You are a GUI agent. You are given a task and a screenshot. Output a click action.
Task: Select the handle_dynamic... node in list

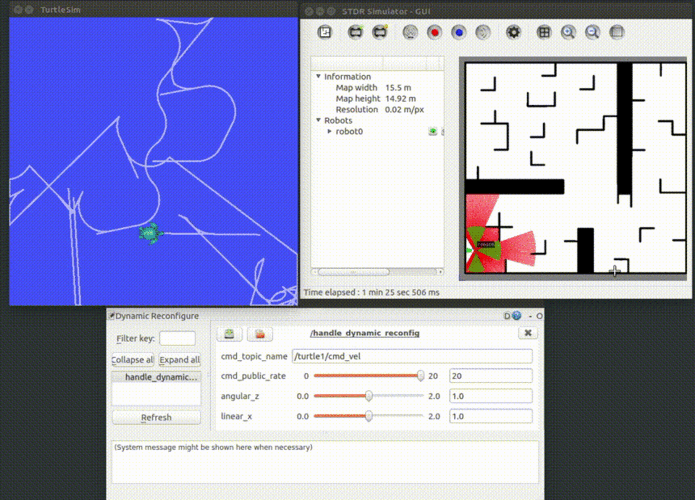(156, 377)
